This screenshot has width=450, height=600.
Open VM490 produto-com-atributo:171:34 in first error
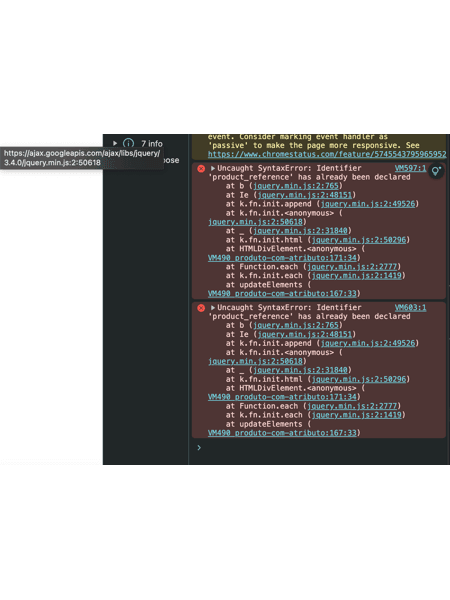(282, 258)
